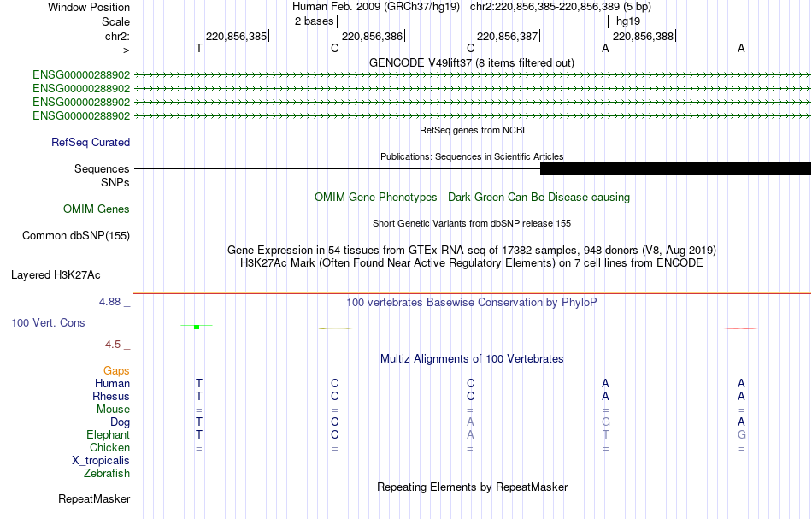Open the Common dbSNP(155) track label
This screenshot has height=519, width=812.
pos(76,235)
